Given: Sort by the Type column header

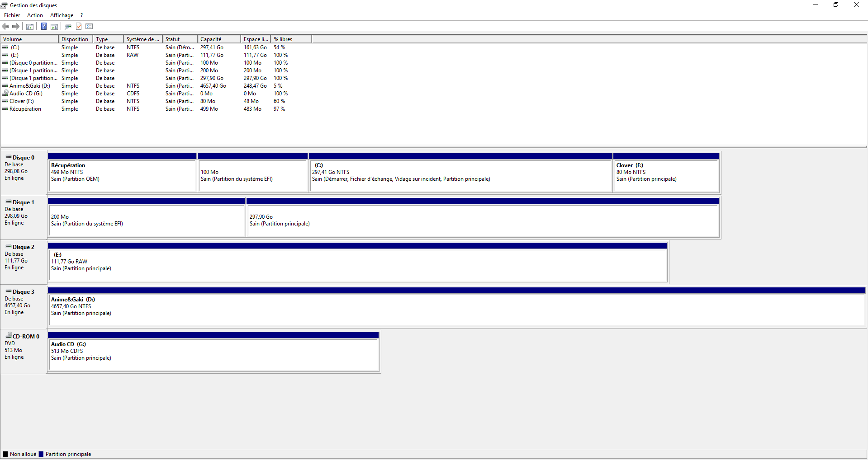Looking at the screenshot, I should click(108, 39).
